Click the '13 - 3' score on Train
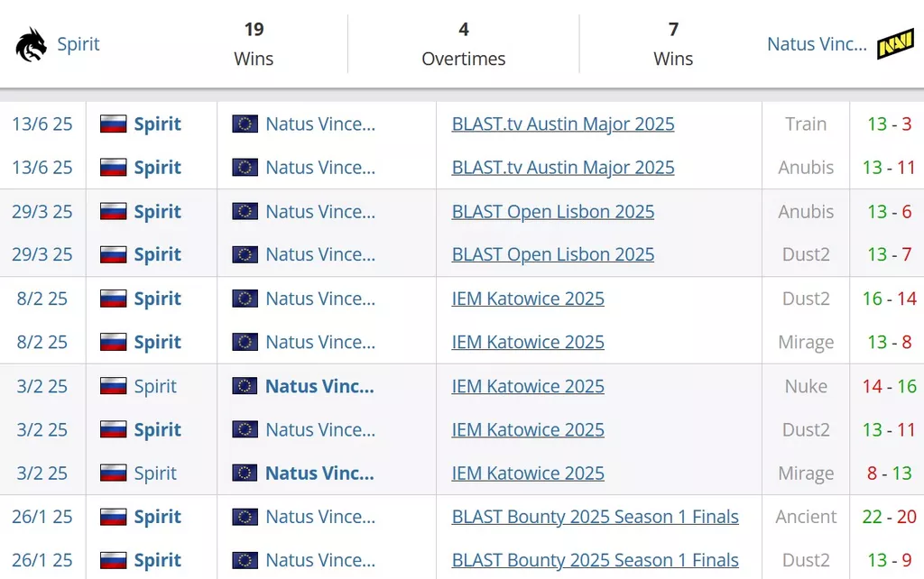 [890, 124]
